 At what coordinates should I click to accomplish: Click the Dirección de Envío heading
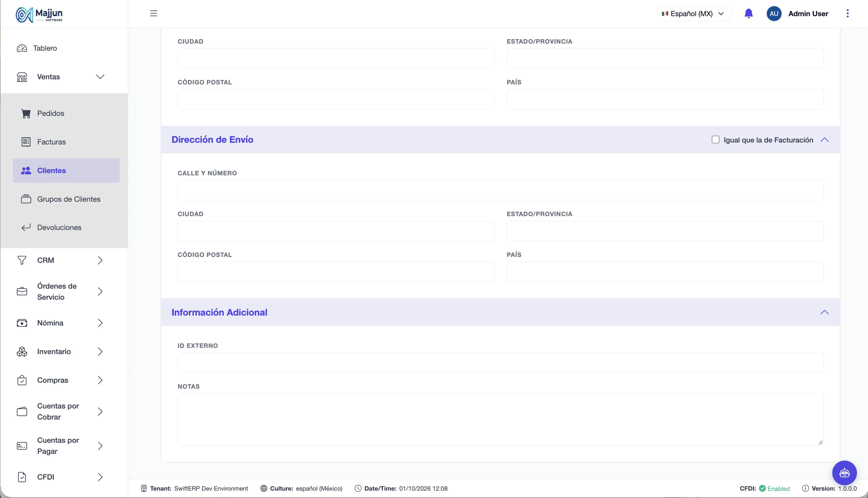(x=212, y=140)
